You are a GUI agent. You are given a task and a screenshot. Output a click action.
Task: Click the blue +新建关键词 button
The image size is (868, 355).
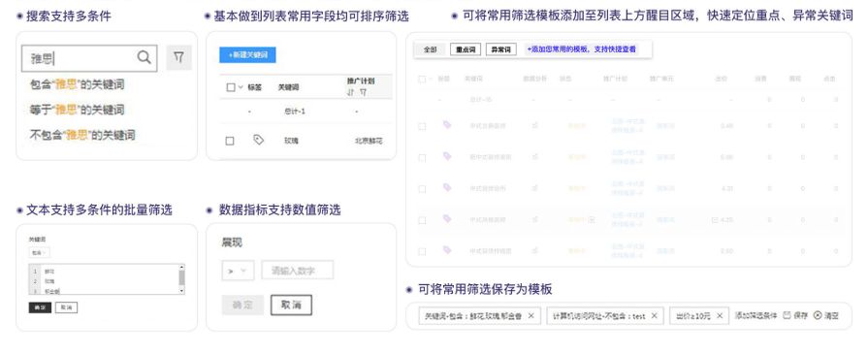[247, 55]
